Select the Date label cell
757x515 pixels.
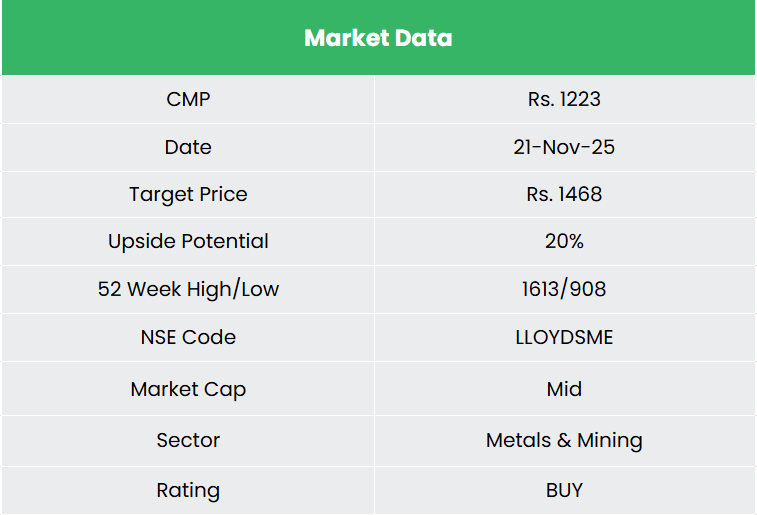188,147
